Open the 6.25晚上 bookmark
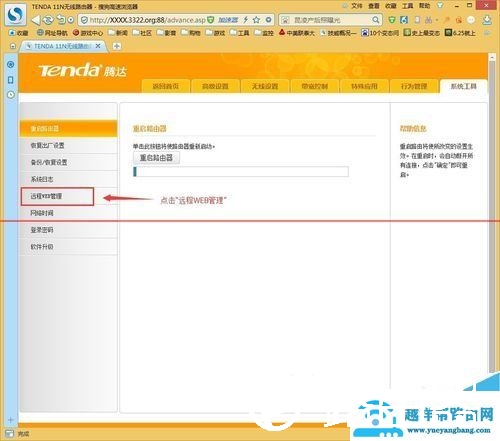The width and height of the screenshot is (500, 441). 460,33
